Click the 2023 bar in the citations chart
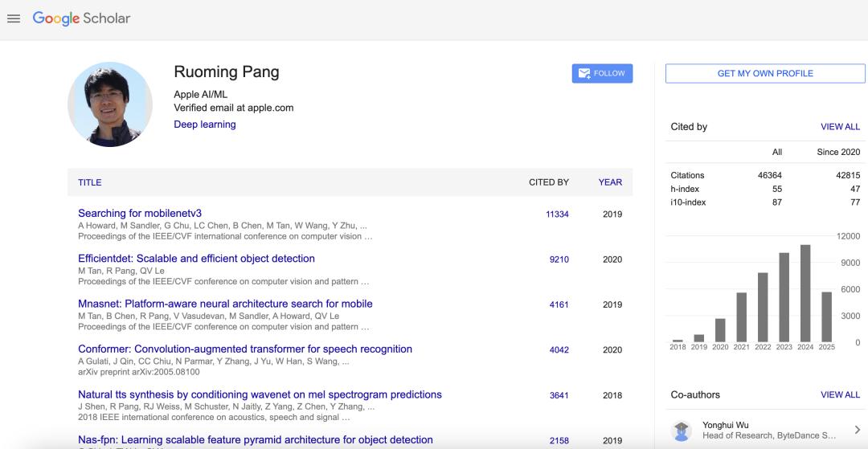The width and height of the screenshot is (868, 449). pos(784,297)
